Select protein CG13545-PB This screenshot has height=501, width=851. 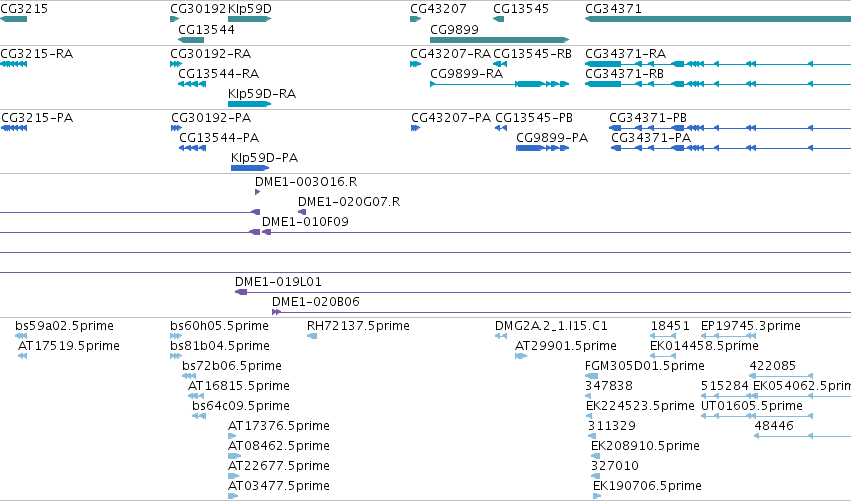pos(534,118)
